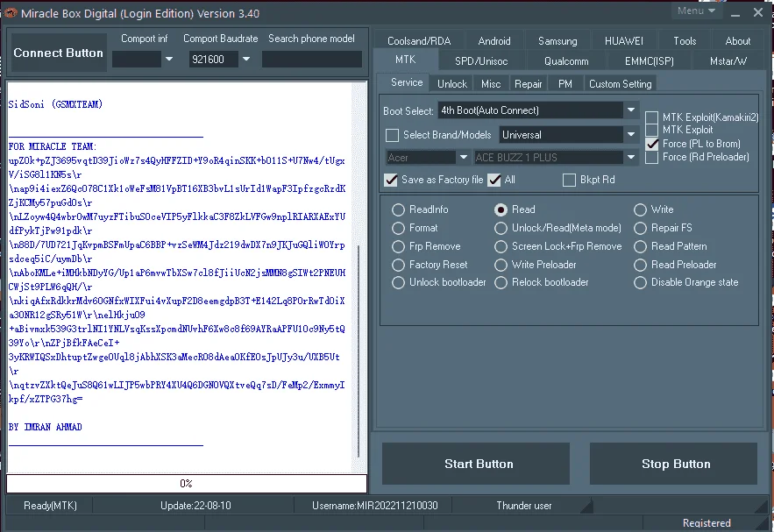Click the Thunder user status entry
Viewport: 774px width, 532px height.
point(523,506)
